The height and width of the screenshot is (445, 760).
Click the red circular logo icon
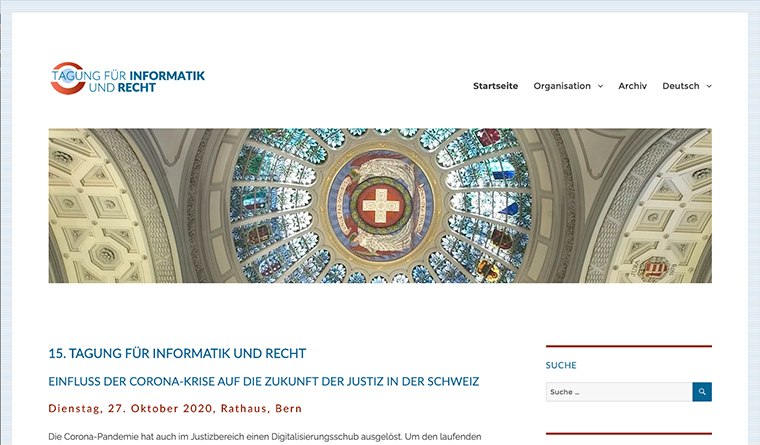click(66, 78)
